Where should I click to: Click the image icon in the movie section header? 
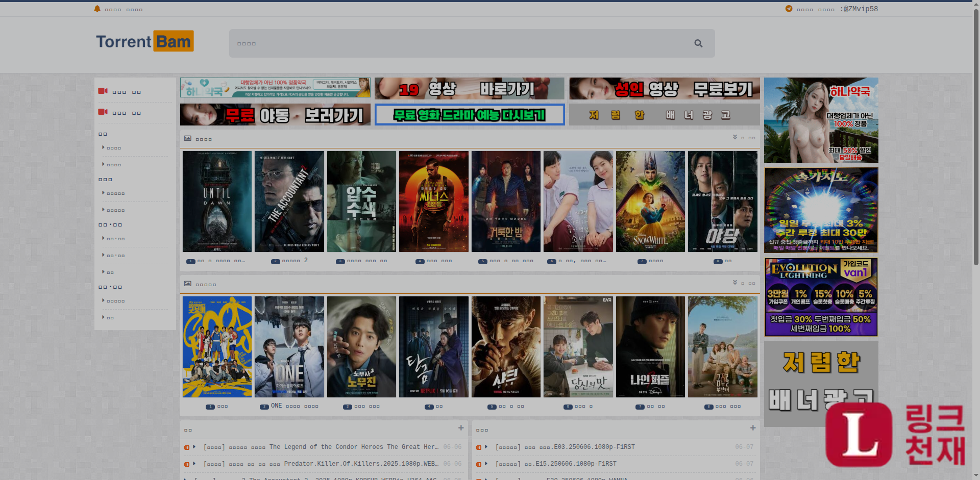187,138
